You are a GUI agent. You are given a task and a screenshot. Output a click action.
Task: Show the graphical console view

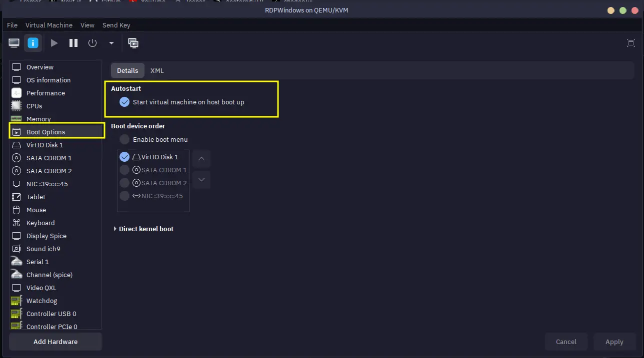14,43
